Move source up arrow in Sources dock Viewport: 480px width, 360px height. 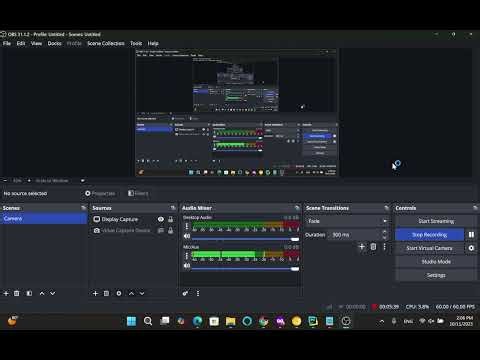[131, 293]
